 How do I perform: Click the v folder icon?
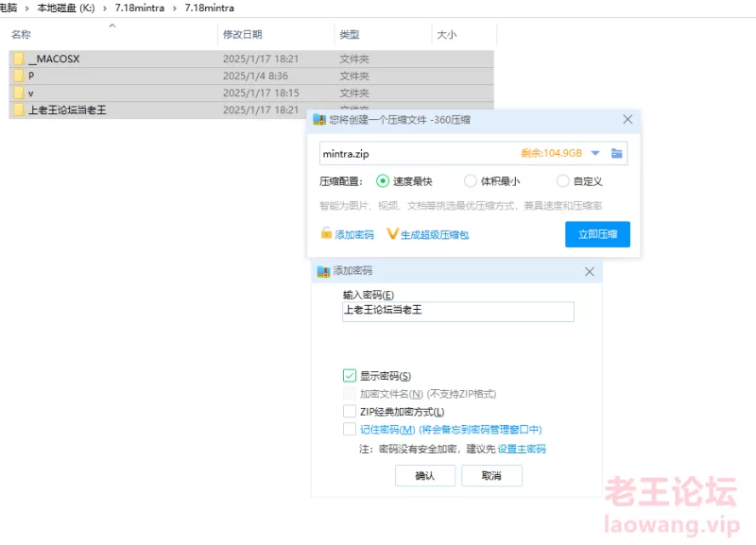(x=18, y=93)
